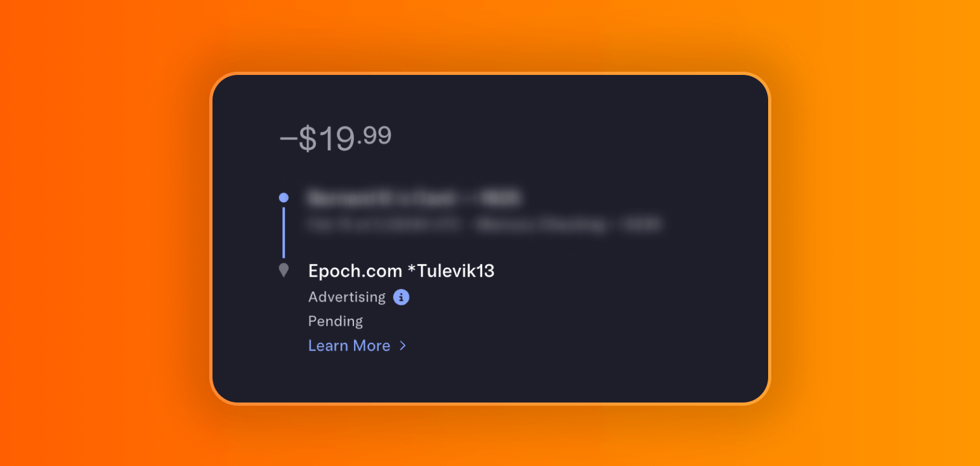The height and width of the screenshot is (466, 980).
Task: Click the vertical blue timeline connector line
Action: tap(284, 232)
